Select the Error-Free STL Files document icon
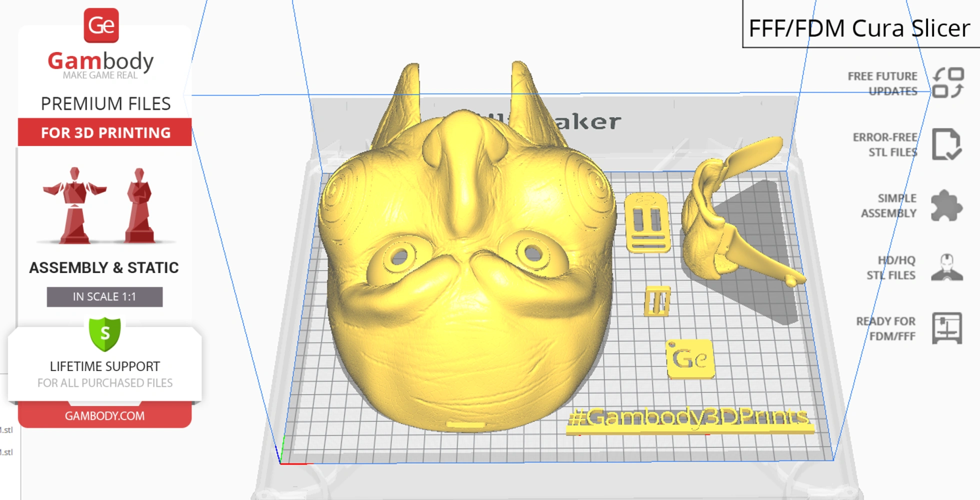980x500 pixels. click(x=948, y=144)
